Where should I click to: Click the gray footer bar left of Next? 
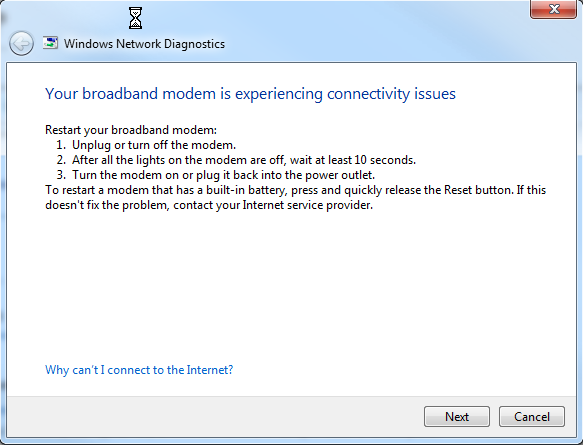click(215, 416)
